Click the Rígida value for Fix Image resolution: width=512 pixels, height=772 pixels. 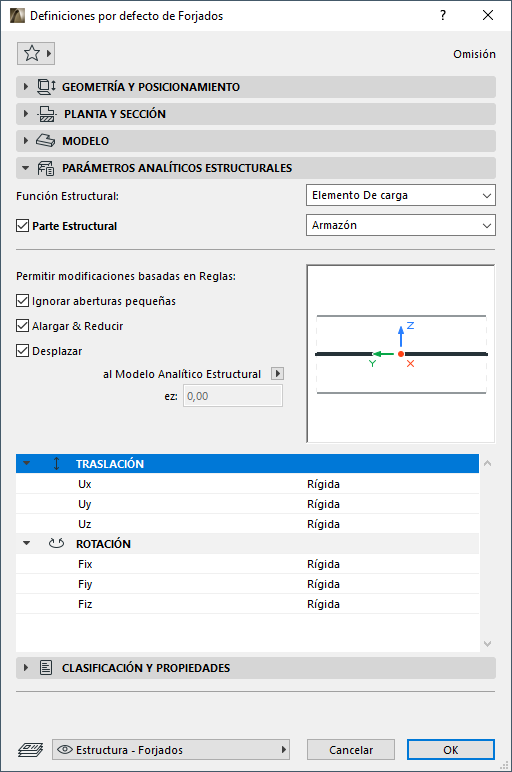click(323, 564)
